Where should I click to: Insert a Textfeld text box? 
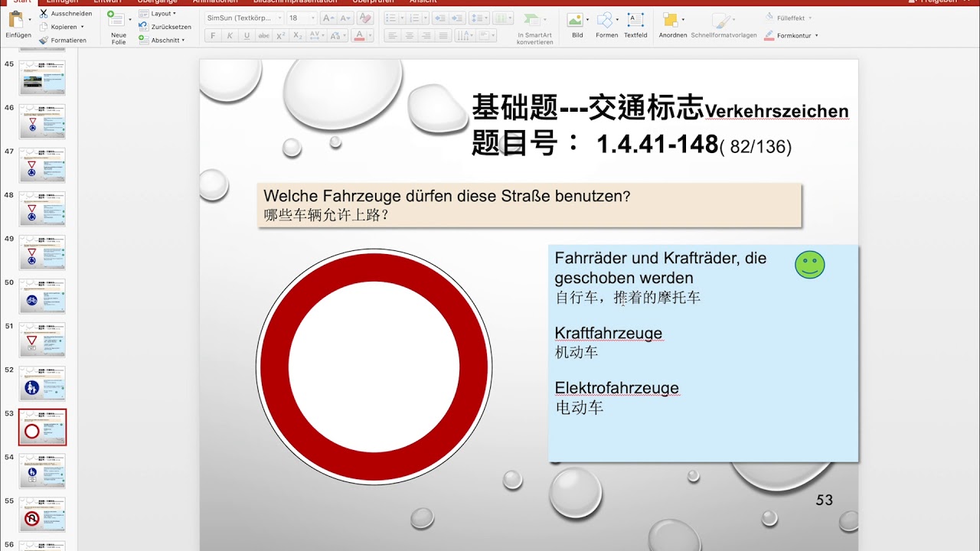tap(635, 25)
